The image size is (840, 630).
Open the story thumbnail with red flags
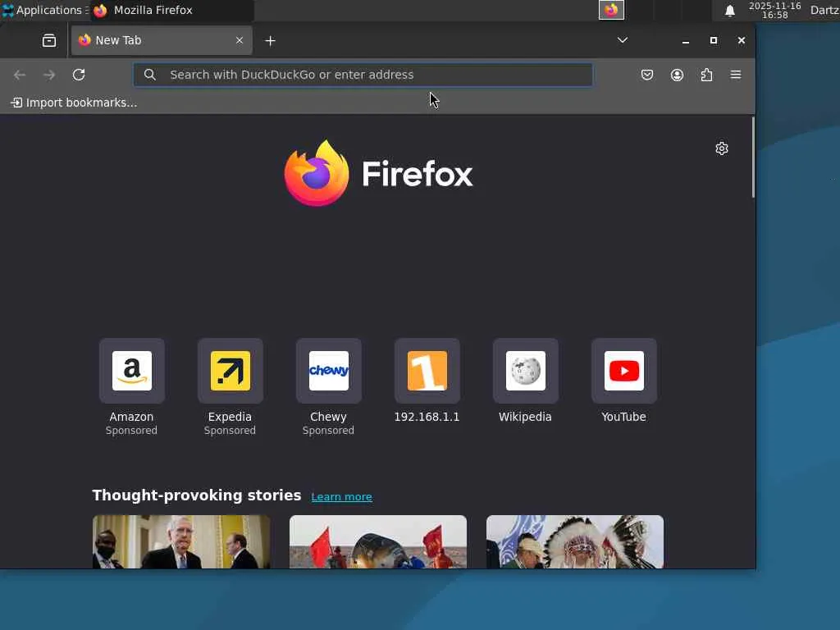[x=378, y=541]
